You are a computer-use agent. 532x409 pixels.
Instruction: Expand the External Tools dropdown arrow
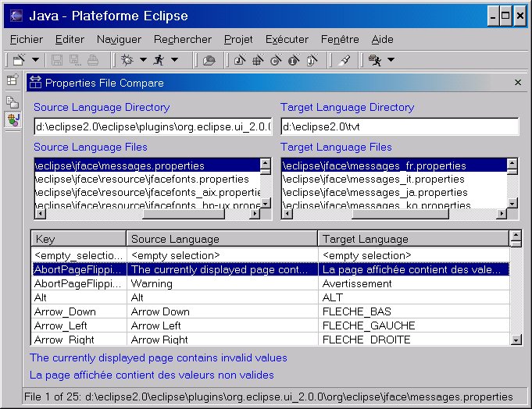click(x=391, y=60)
